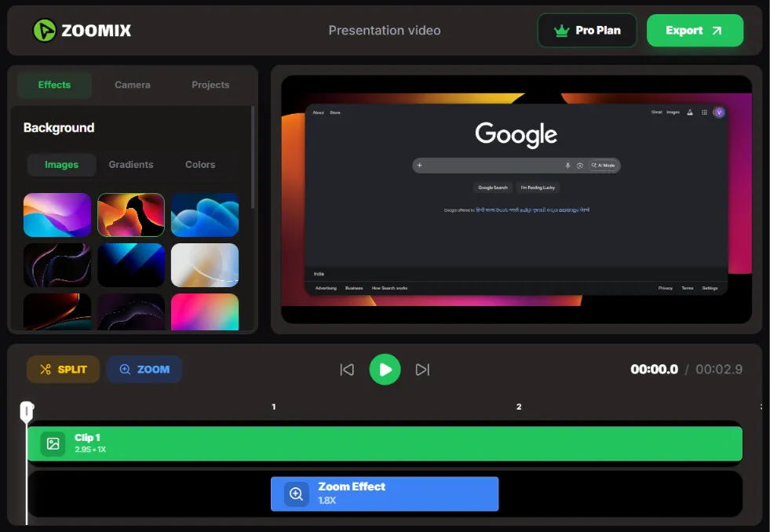Screen dimensions: 770x532
Task: Skip to the next frame
Action: coord(422,370)
